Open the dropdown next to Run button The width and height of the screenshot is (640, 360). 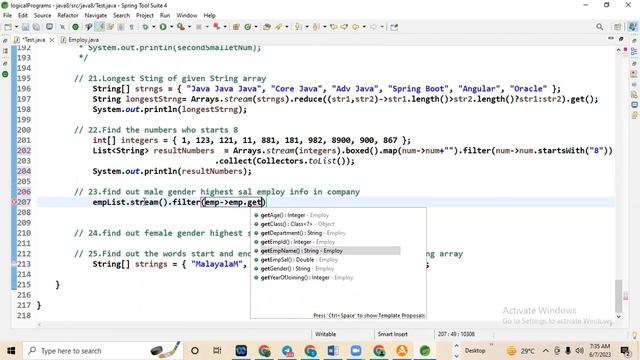[x=171, y=27]
